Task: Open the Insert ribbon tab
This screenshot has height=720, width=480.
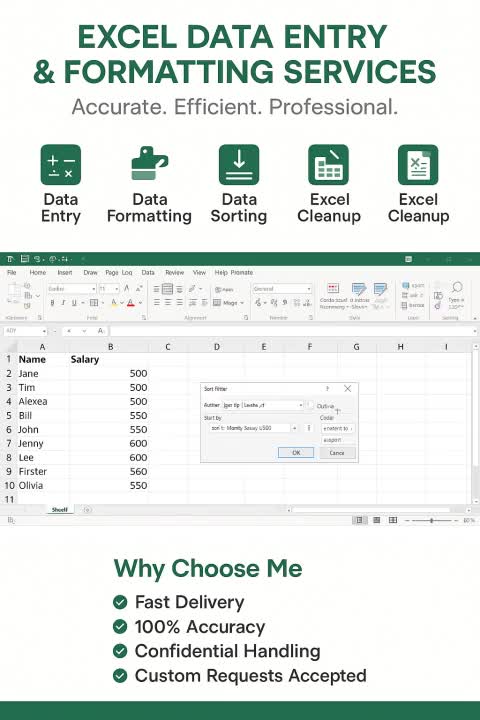Action: pos(65,272)
